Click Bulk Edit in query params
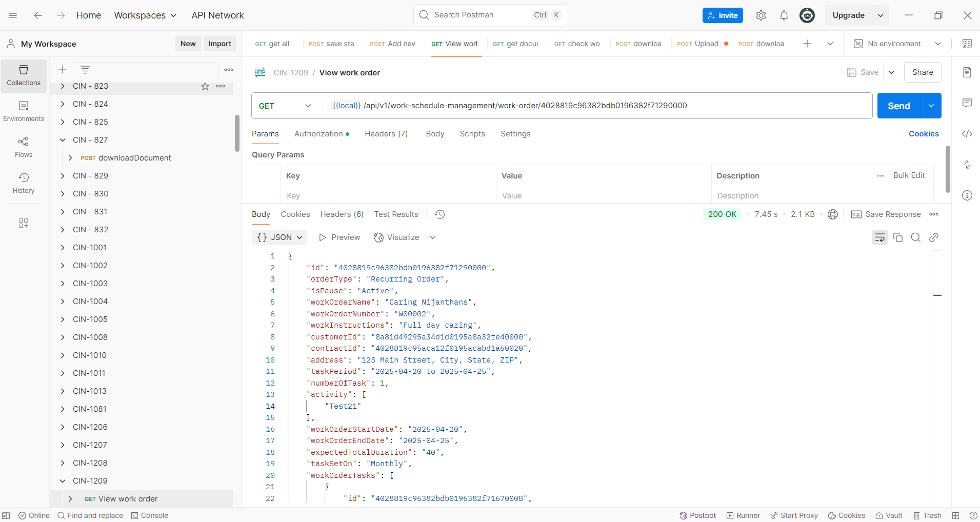 pyautogui.click(x=909, y=175)
